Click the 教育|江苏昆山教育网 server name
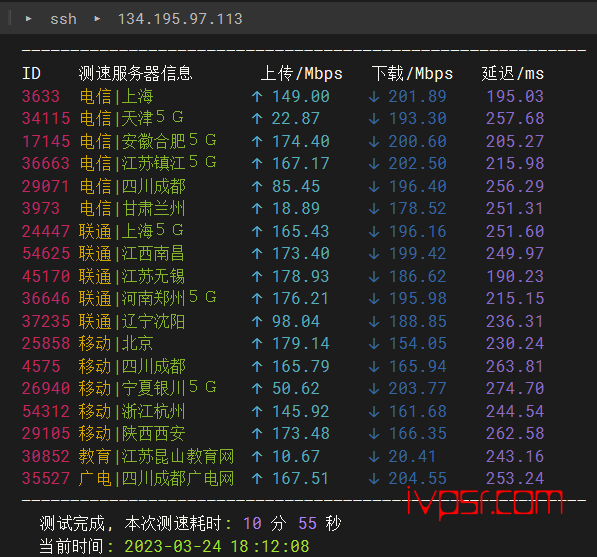The image size is (597, 557). (156, 456)
